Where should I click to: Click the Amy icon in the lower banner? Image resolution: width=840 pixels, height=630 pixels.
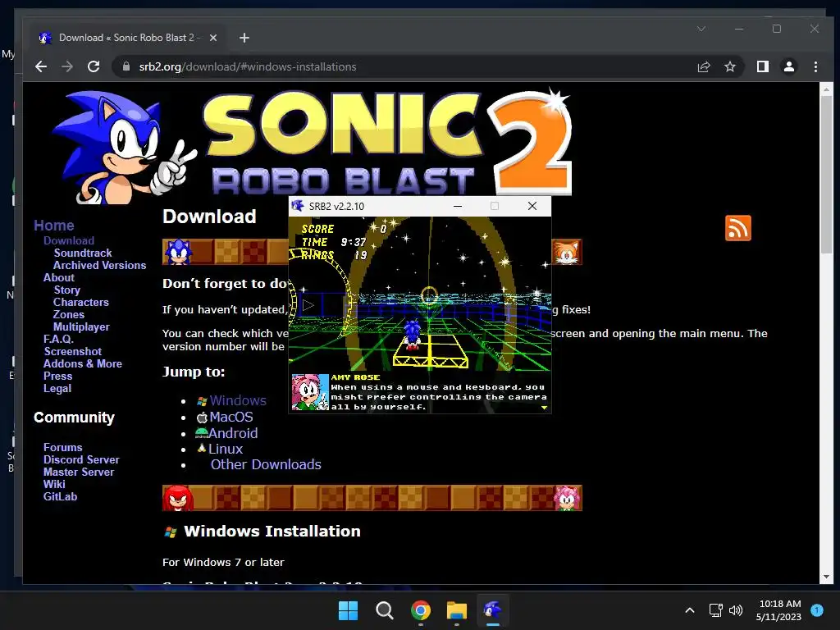568,498
